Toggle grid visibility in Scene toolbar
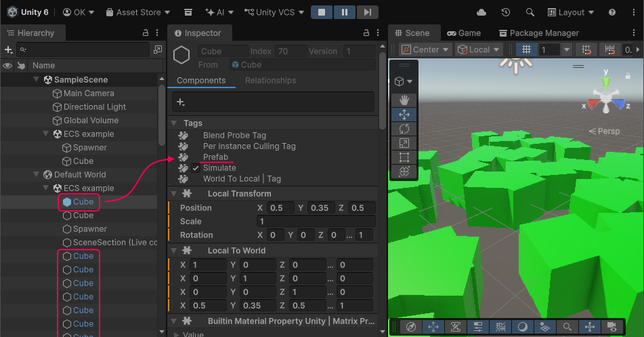Screen dimensions: 644x337 pos(526,49)
